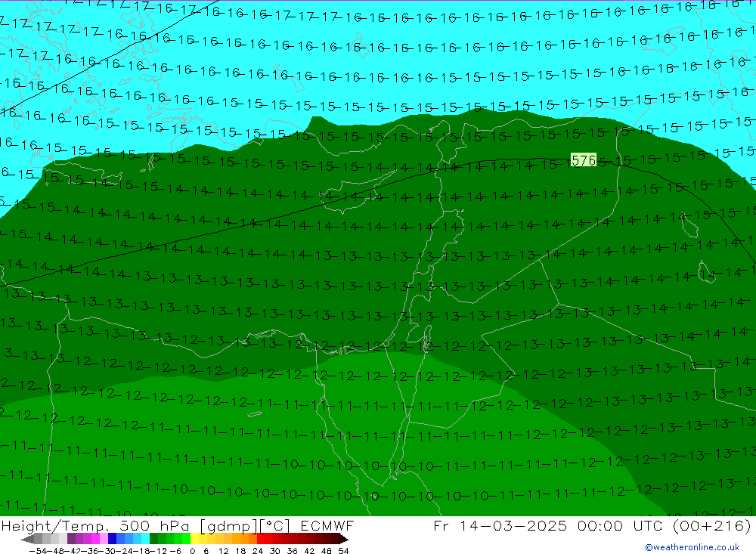
Task: Click the 54 value on the legend scale
Action: (x=343, y=551)
